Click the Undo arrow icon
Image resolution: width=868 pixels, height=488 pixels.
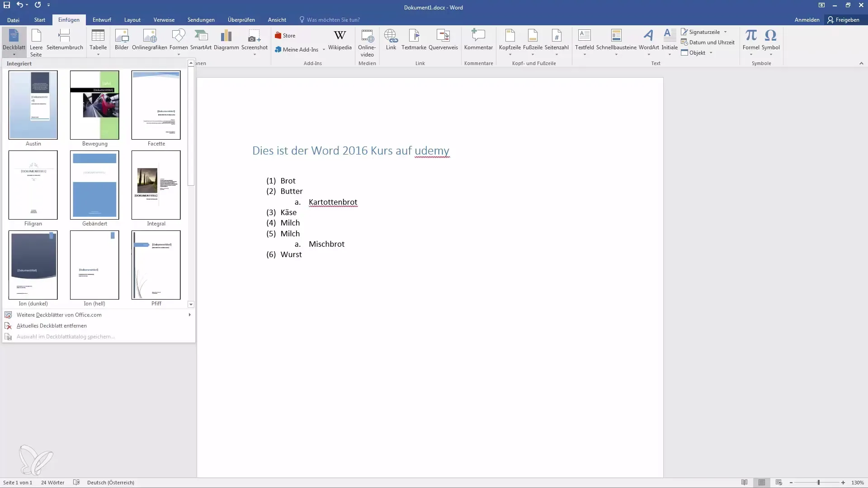click(20, 5)
